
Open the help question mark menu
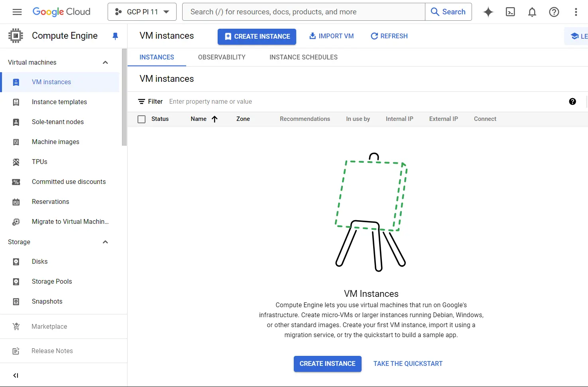coord(554,12)
